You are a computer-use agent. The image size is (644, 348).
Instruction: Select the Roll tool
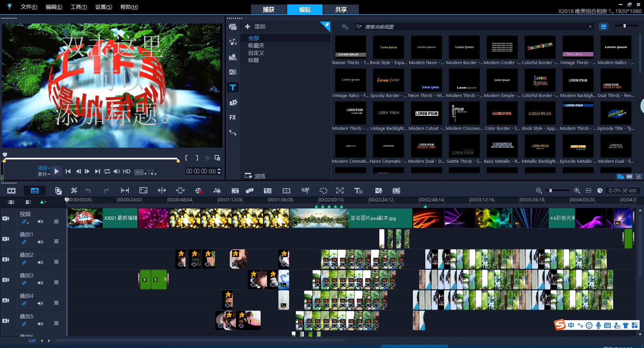coord(162,191)
